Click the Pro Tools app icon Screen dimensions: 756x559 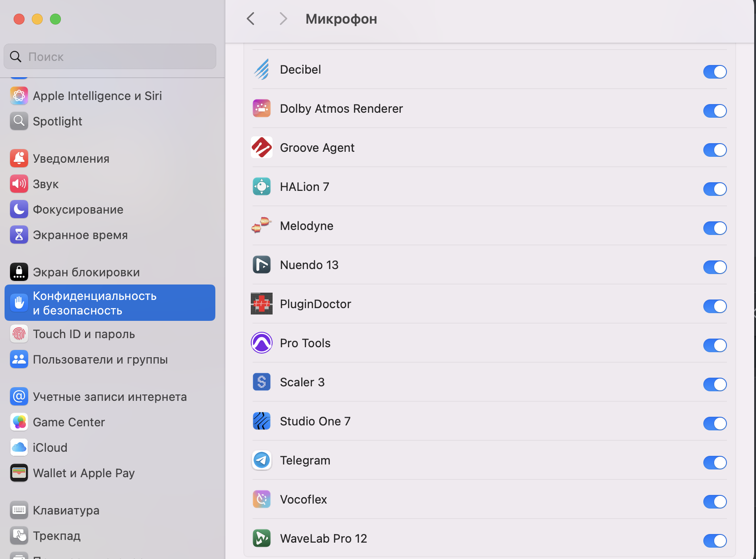point(262,343)
